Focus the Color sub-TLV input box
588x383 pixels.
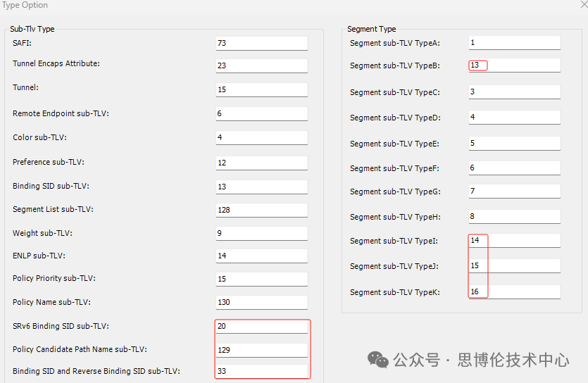pos(261,137)
